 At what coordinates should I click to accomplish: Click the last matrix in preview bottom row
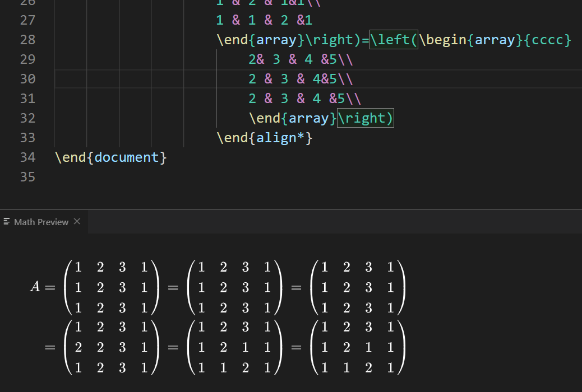(358, 348)
